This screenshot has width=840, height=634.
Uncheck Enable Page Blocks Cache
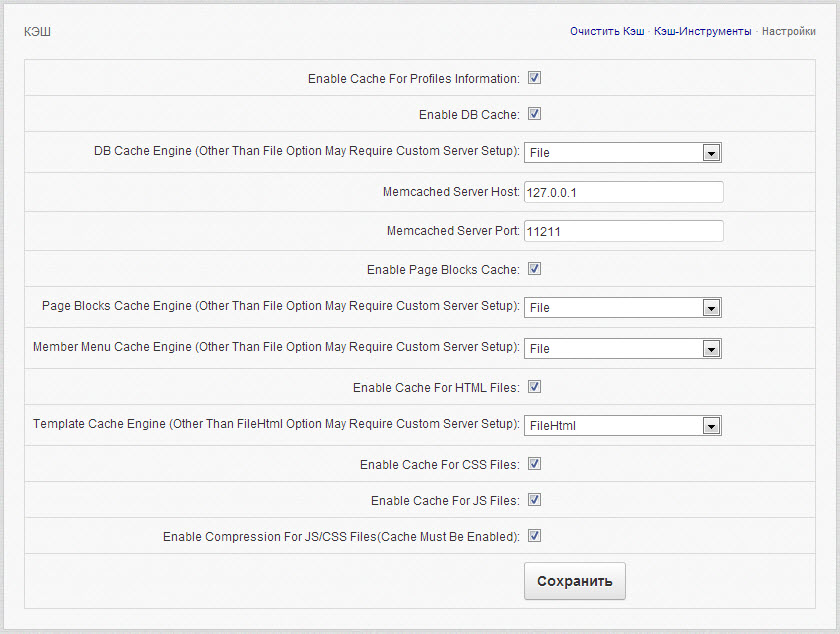pyautogui.click(x=535, y=269)
